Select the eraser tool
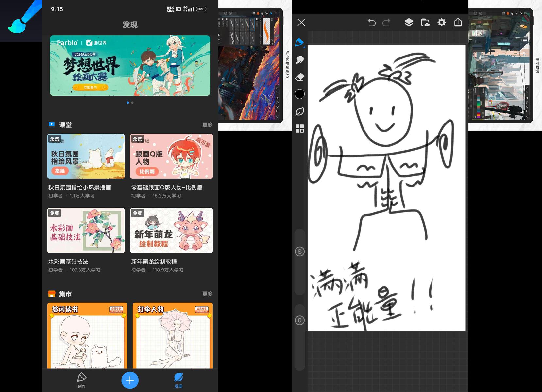The width and height of the screenshot is (542, 392). [299, 77]
